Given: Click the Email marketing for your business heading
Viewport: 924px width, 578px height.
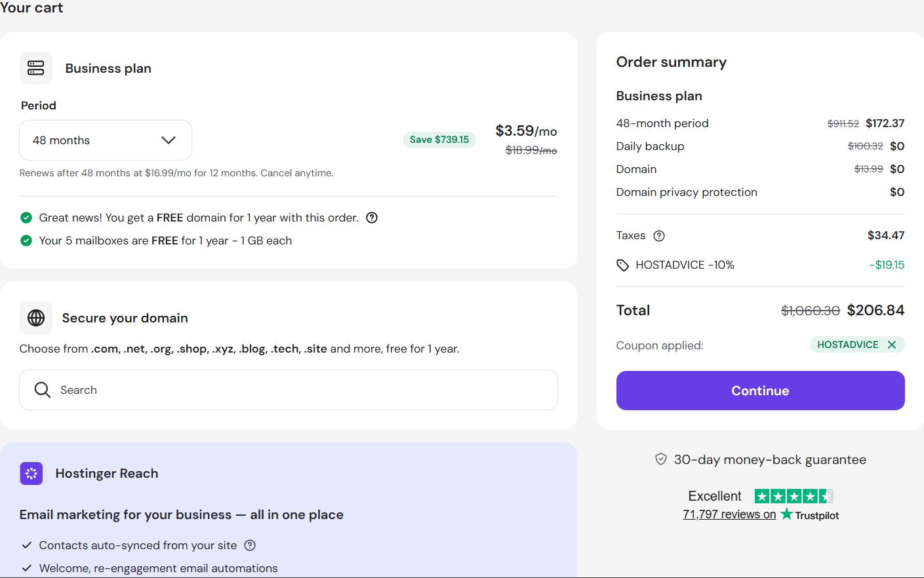Looking at the screenshot, I should 182,514.
